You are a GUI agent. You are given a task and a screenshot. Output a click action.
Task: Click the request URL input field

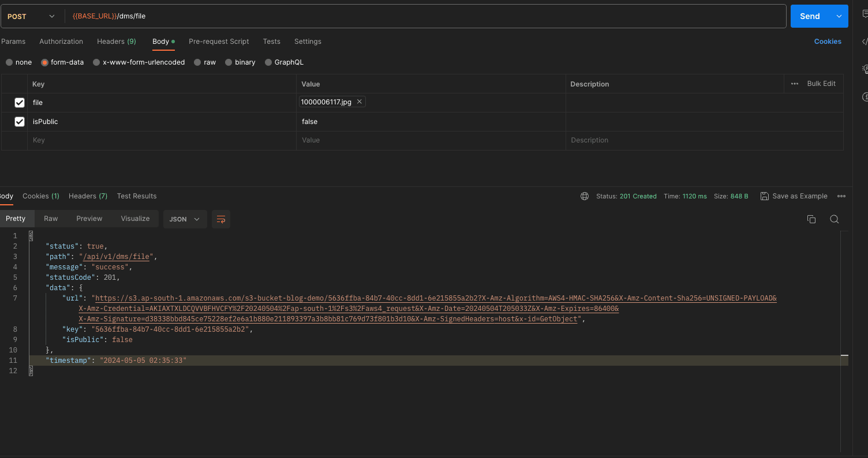click(427, 16)
